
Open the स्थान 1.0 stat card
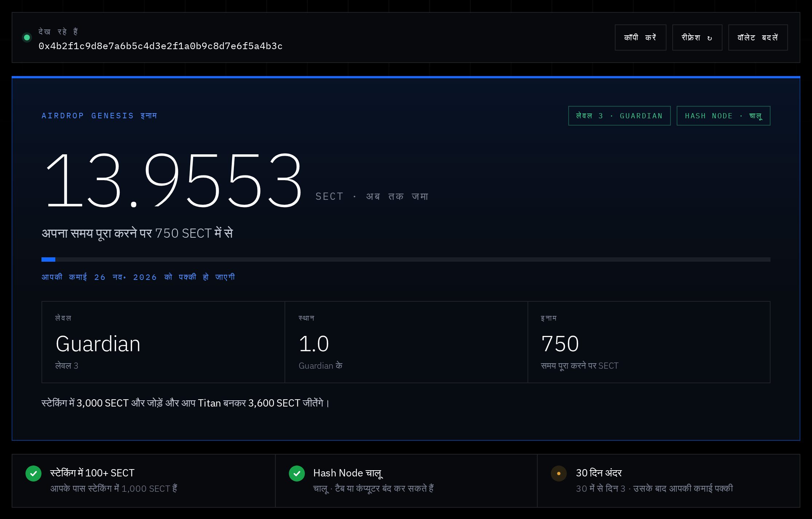pos(406,342)
